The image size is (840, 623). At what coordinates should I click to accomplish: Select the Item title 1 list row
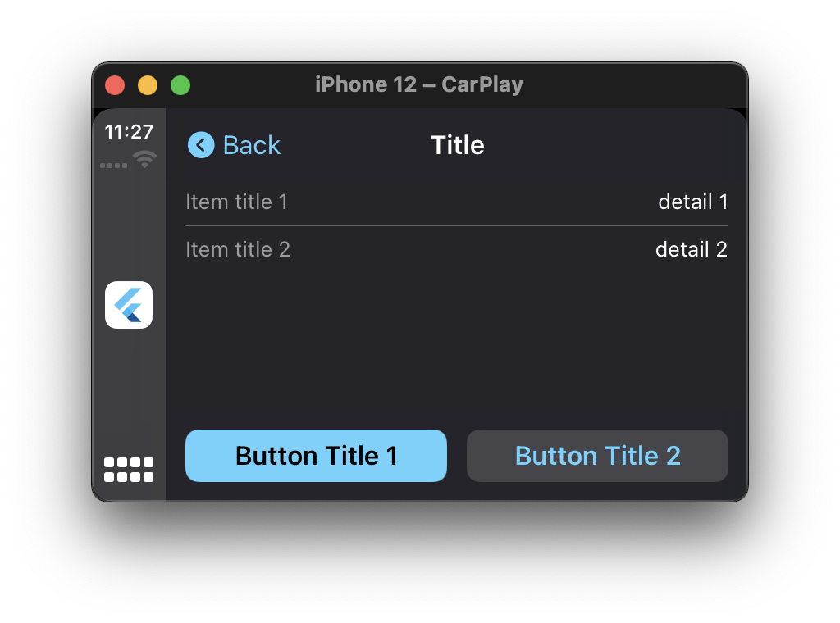click(237, 202)
